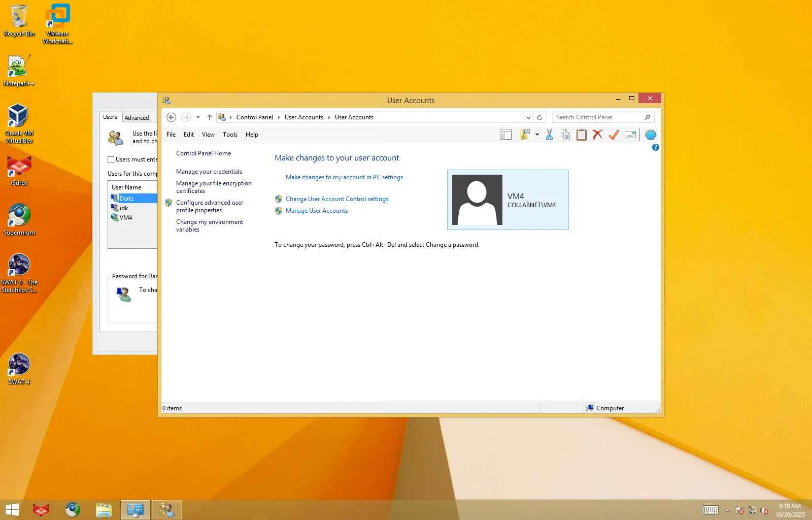Toggle the 'Users must enter' checkbox

click(111, 159)
